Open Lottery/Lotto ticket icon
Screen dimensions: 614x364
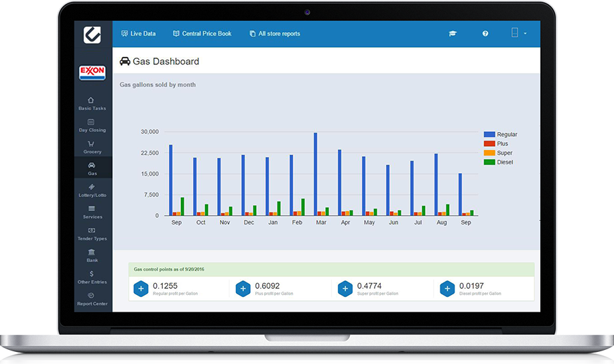(91, 187)
